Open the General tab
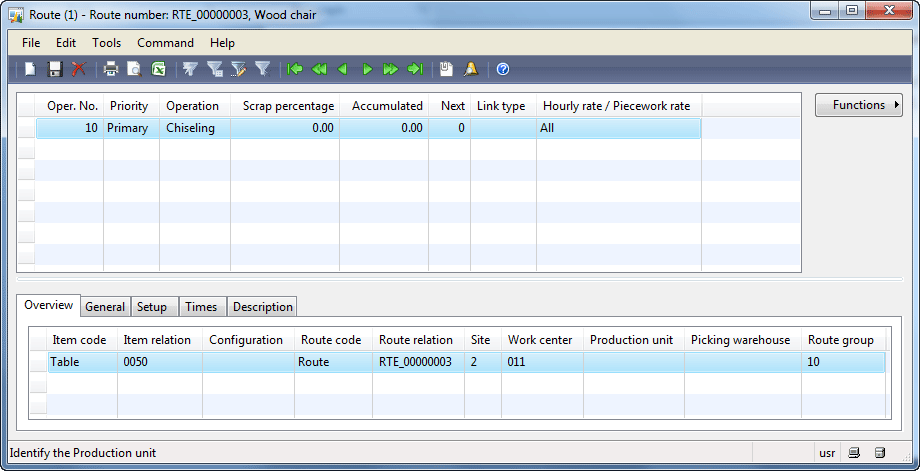Viewport: 920px width, 471px height. (x=105, y=307)
